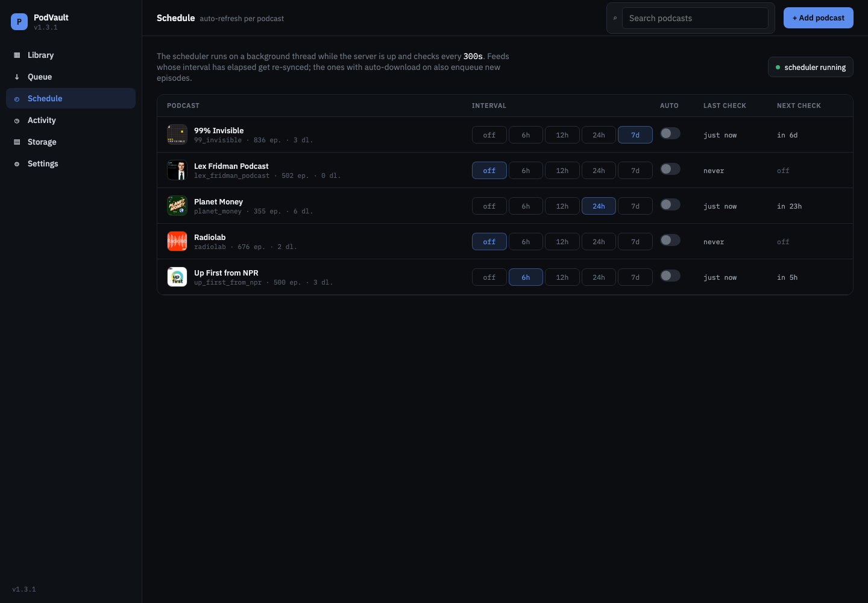Click the INTERVAL column header
868x603 pixels.
tap(489, 106)
